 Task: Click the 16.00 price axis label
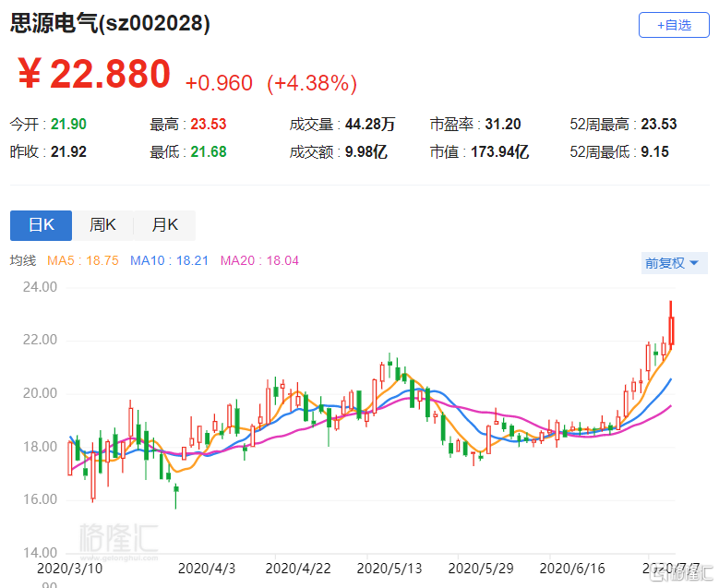(40, 499)
